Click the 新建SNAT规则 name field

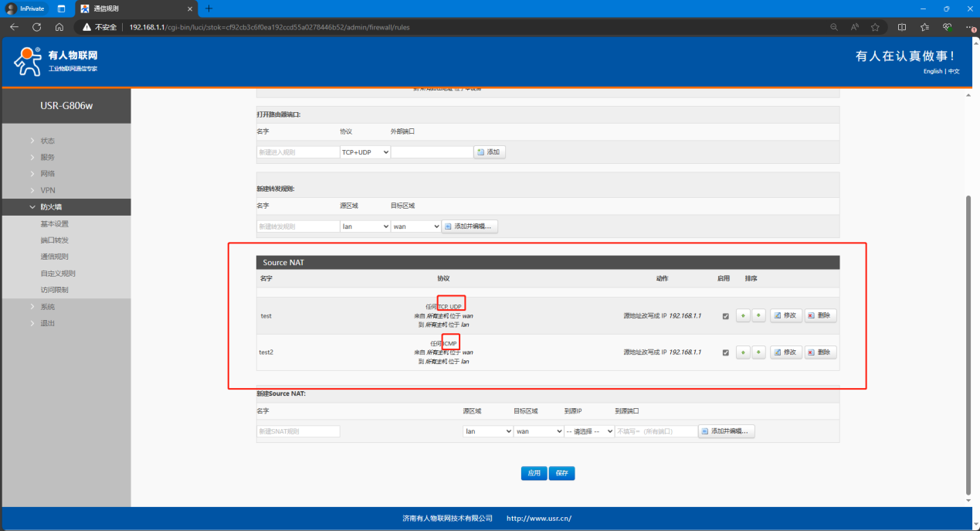point(298,431)
